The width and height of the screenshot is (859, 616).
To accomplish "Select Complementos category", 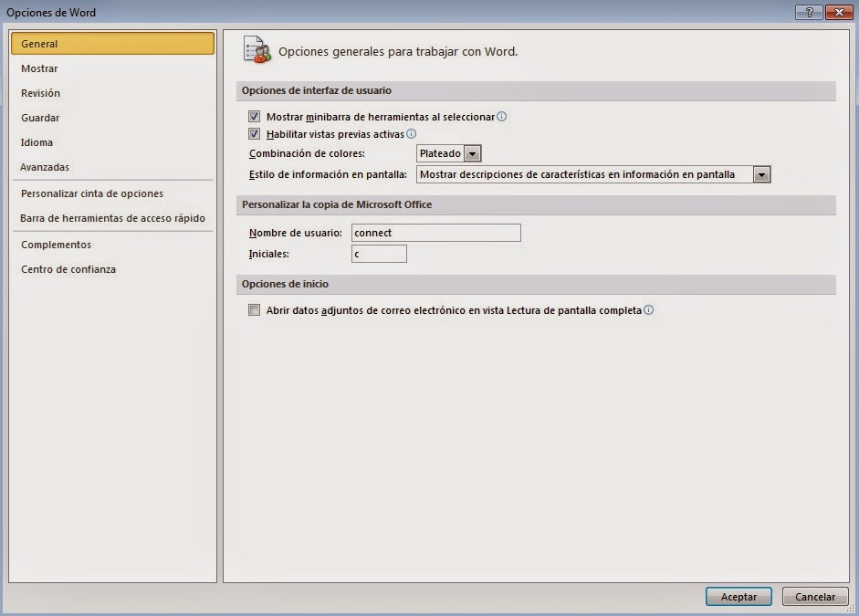I will pyautogui.click(x=112, y=245).
